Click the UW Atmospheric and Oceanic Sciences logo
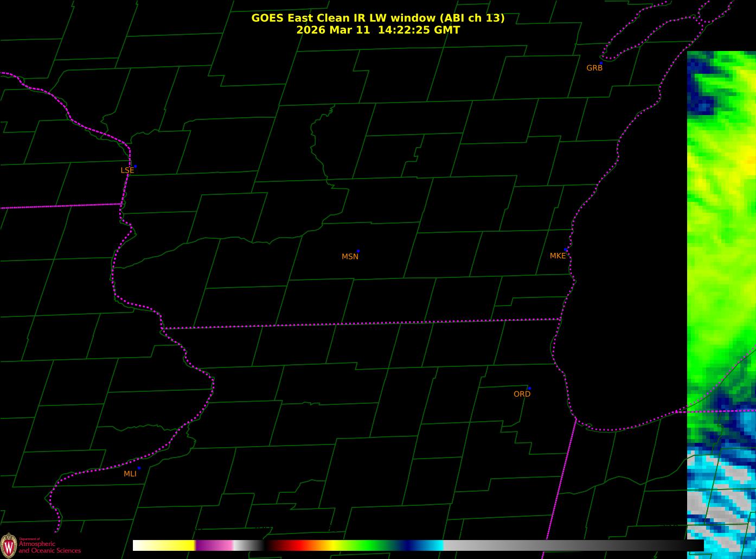 point(41,545)
